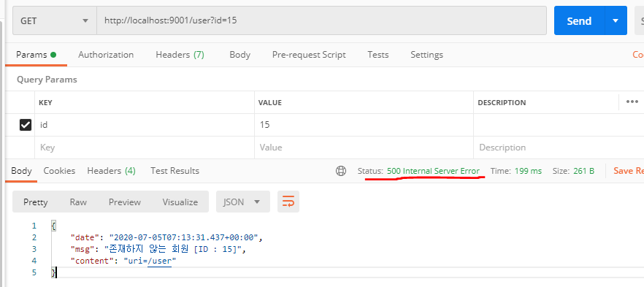Image resolution: width=644 pixels, height=287 pixels.
Task: Switch to the Params tab
Action: [36, 55]
